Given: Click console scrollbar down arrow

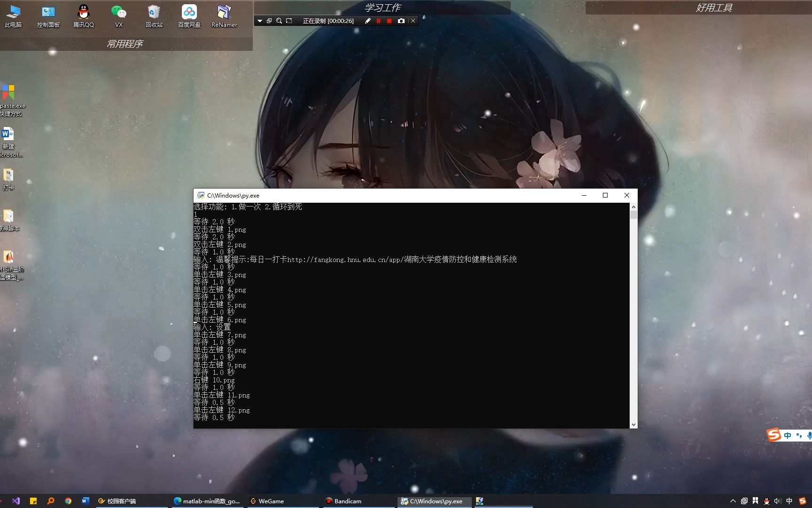Looking at the screenshot, I should [x=633, y=424].
